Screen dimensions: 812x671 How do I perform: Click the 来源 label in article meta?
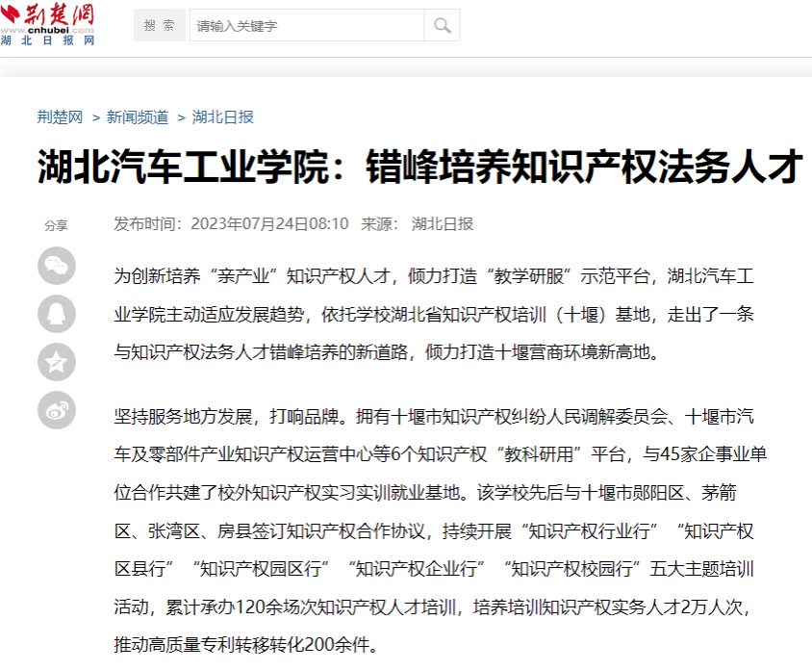(378, 223)
